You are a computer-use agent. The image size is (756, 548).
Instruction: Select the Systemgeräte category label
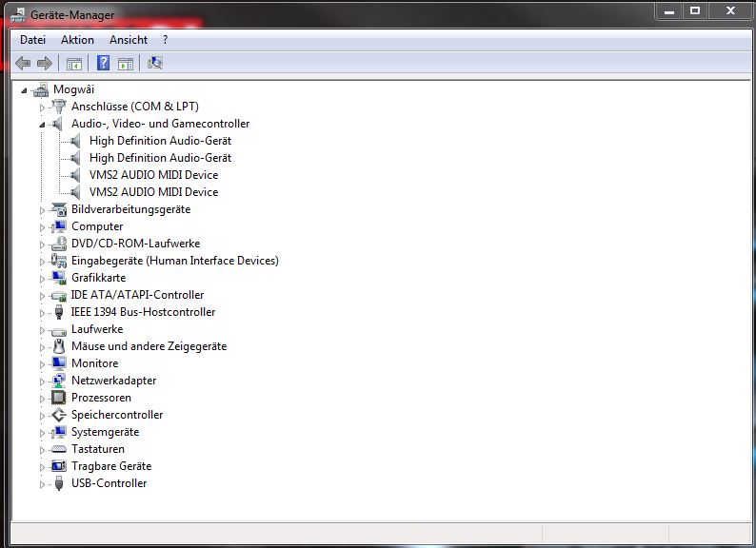pyautogui.click(x=105, y=432)
